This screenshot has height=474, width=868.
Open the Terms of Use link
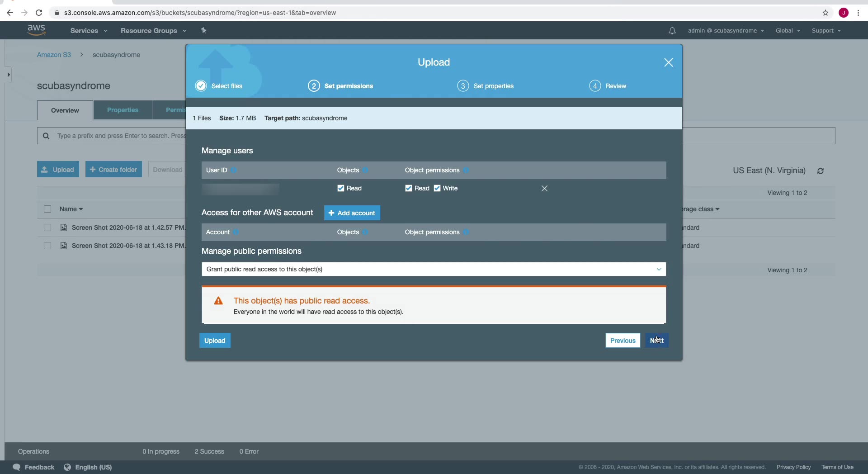(837, 467)
